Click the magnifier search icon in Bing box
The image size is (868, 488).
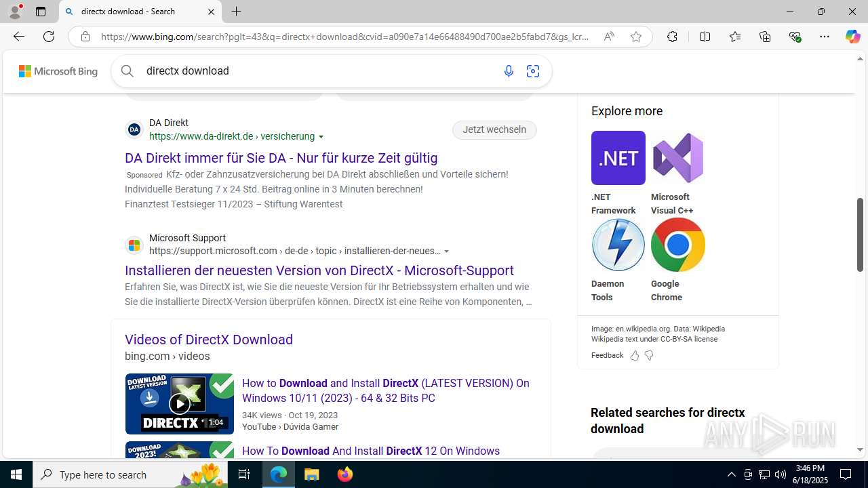(x=127, y=70)
